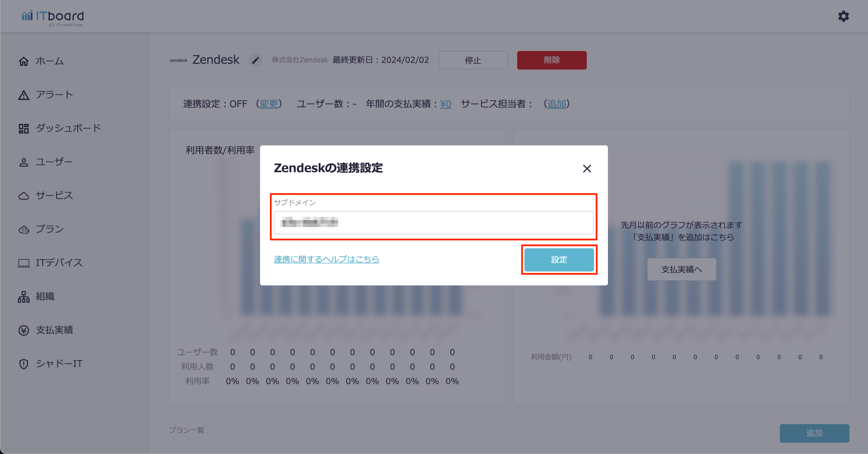Click the サブドメイン input field
The width and height of the screenshot is (868, 454).
(x=433, y=223)
